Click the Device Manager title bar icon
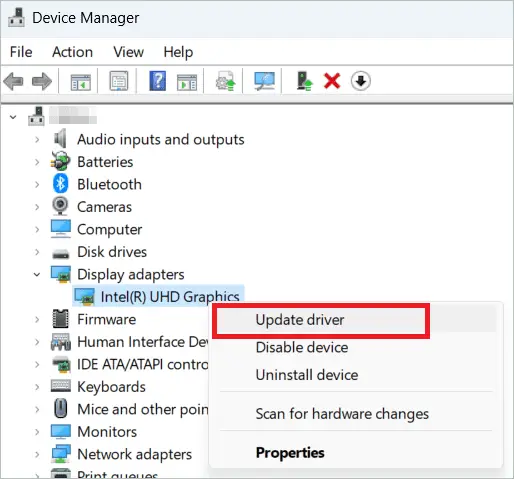The width and height of the screenshot is (514, 479). click(x=17, y=17)
